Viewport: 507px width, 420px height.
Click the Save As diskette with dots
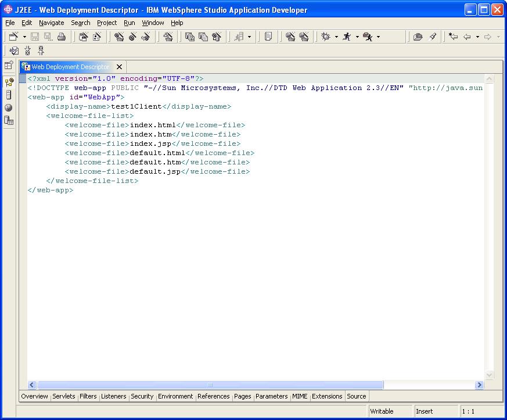click(48, 37)
